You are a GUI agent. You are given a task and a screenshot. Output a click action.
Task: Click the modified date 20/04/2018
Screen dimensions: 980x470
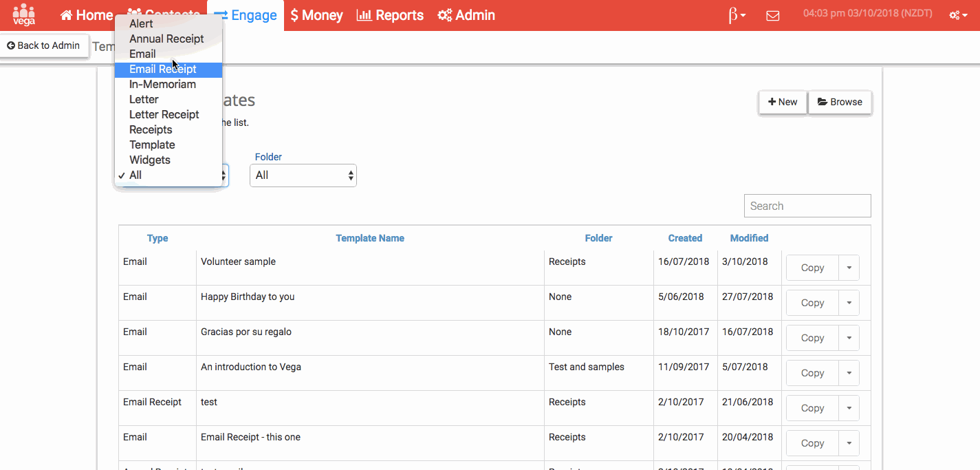pyautogui.click(x=748, y=437)
